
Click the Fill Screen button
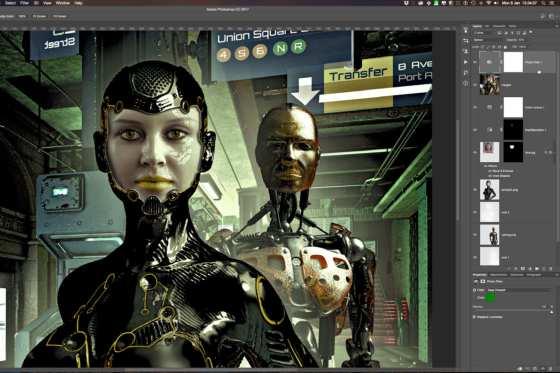click(59, 16)
